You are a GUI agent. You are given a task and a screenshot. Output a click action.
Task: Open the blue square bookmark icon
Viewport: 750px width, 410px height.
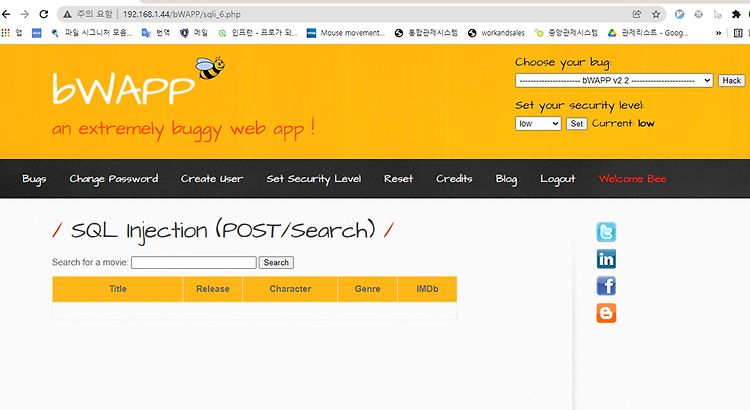[x=36, y=33]
